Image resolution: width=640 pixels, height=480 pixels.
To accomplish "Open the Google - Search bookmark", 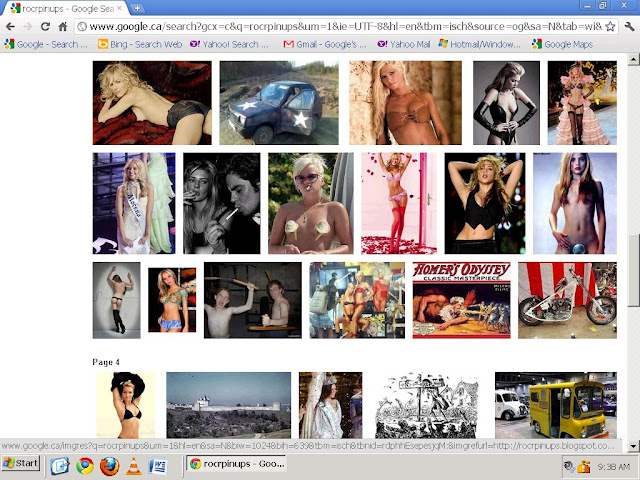I will pos(46,44).
